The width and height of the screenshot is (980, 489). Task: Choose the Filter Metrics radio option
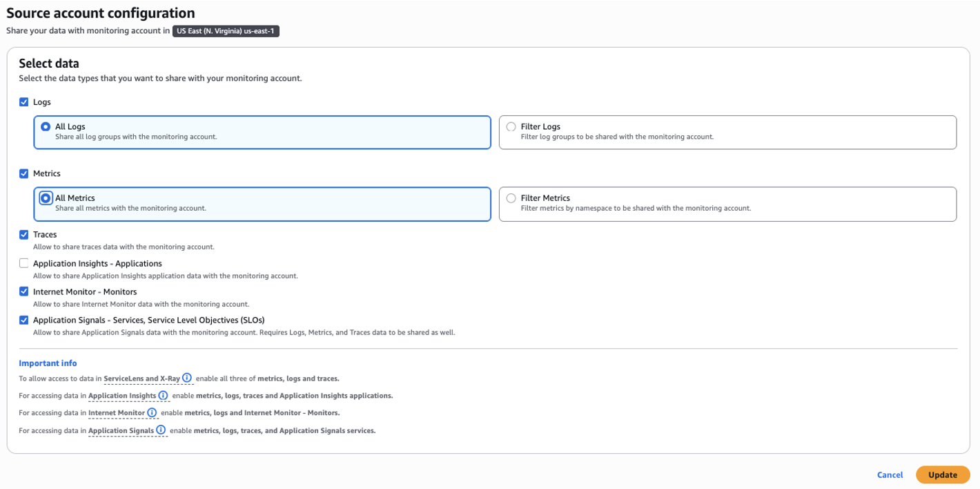(511, 198)
